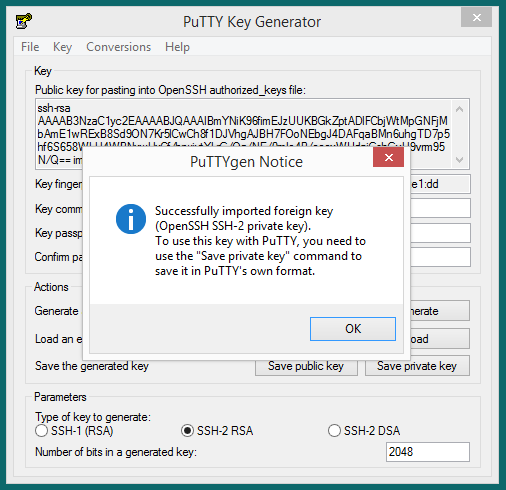Click the 'Type of key to generate:' label
This screenshot has width=506, height=490.
pos(93,417)
